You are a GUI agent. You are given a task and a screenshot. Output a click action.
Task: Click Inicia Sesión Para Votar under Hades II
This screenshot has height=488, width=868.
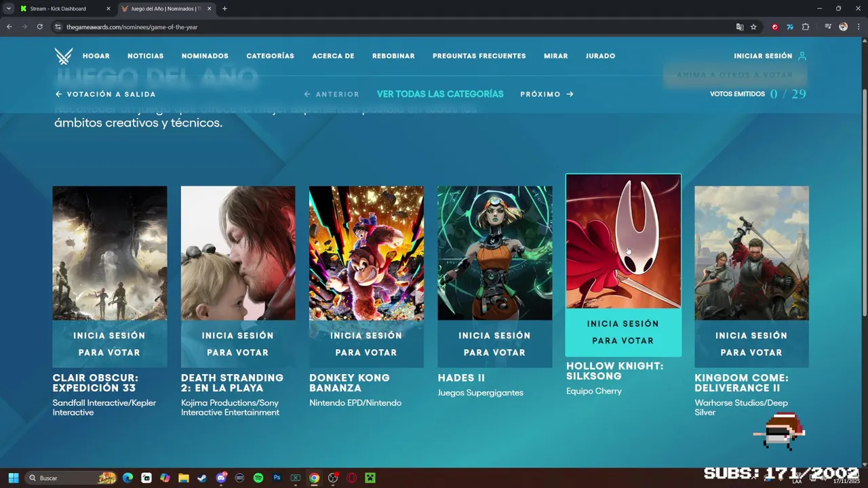click(495, 344)
